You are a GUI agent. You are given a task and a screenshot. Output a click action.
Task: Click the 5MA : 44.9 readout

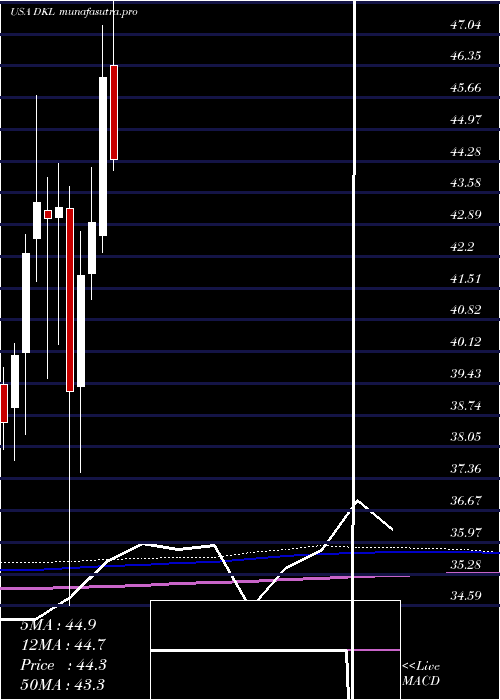[58, 625]
